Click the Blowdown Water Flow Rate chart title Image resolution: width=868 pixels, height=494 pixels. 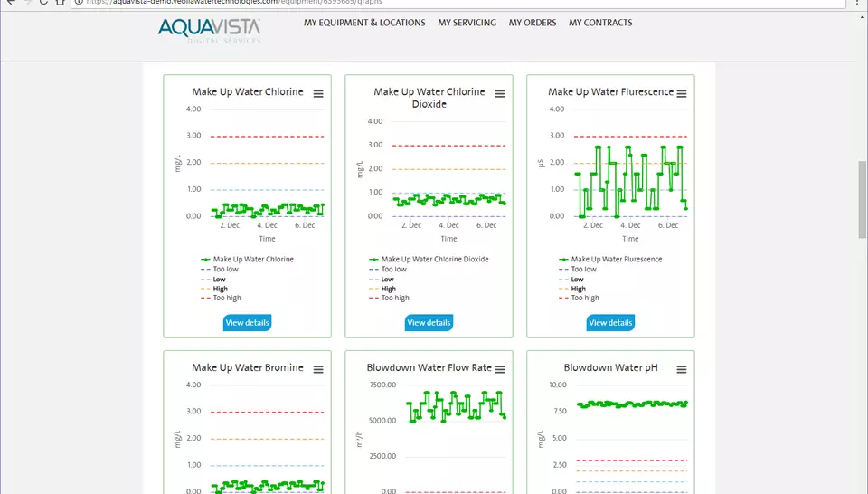[x=429, y=367]
